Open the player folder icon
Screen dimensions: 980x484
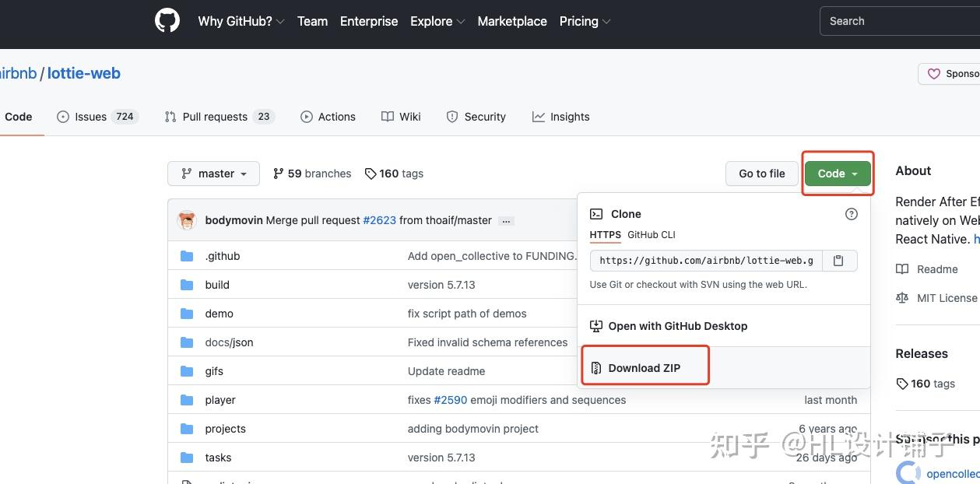187,400
